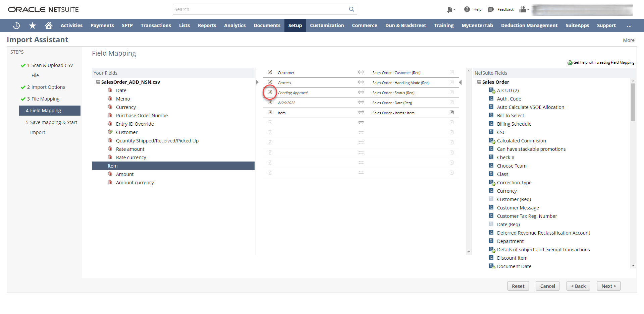Click the right arrow beside Your Fields panel
This screenshot has height=314, width=644.
point(257,82)
